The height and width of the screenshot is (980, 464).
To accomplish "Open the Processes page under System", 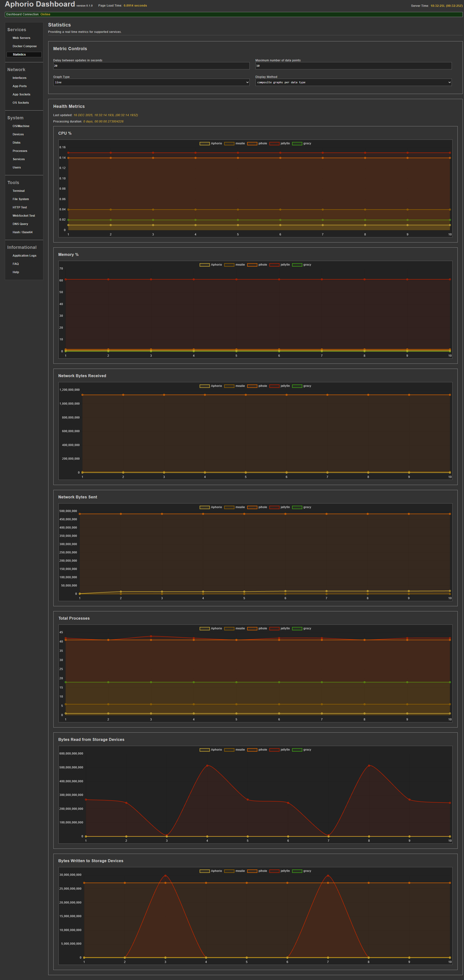I will point(20,151).
